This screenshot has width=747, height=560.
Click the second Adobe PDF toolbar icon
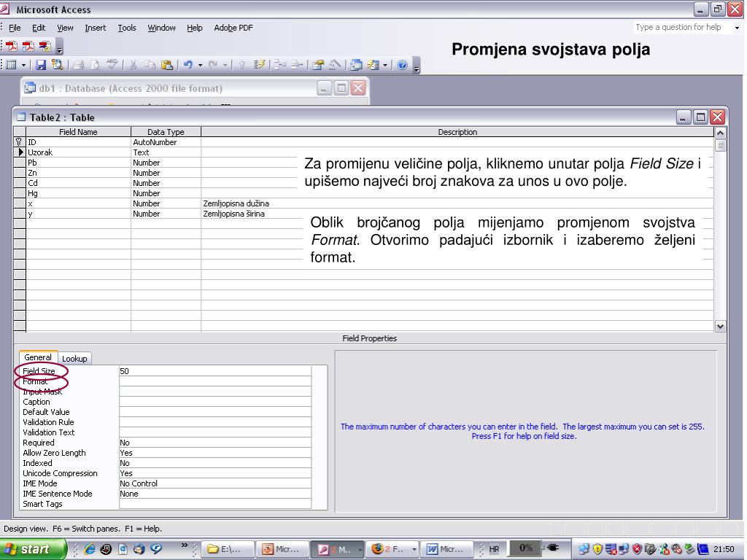point(28,46)
